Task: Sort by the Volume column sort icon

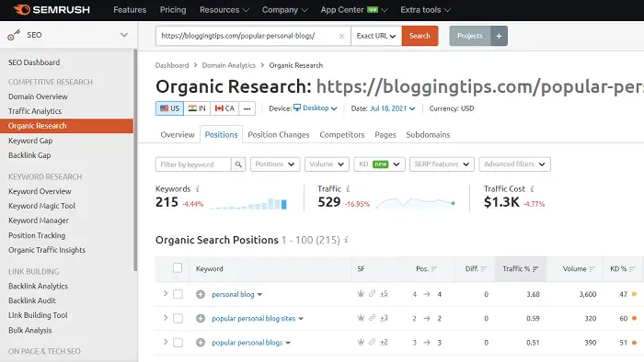Action: click(x=592, y=269)
